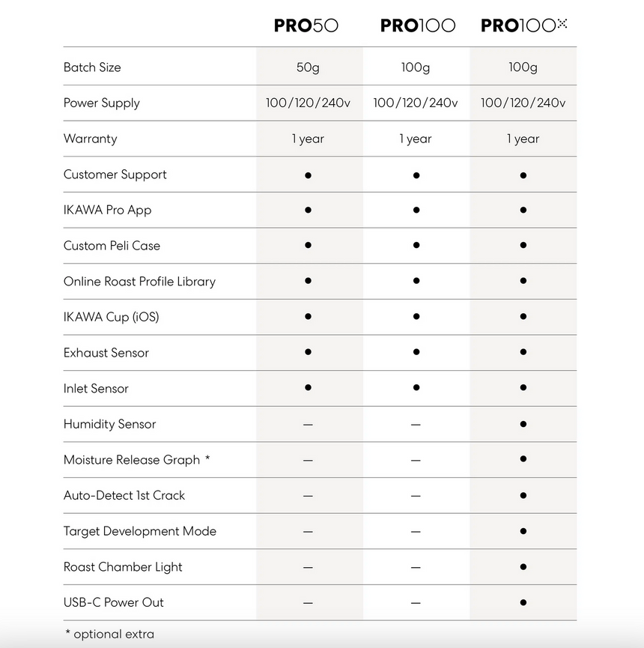This screenshot has width=644, height=648.
Task: Click the PRO100X Humidity Sensor dot
Action: pyautogui.click(x=523, y=424)
